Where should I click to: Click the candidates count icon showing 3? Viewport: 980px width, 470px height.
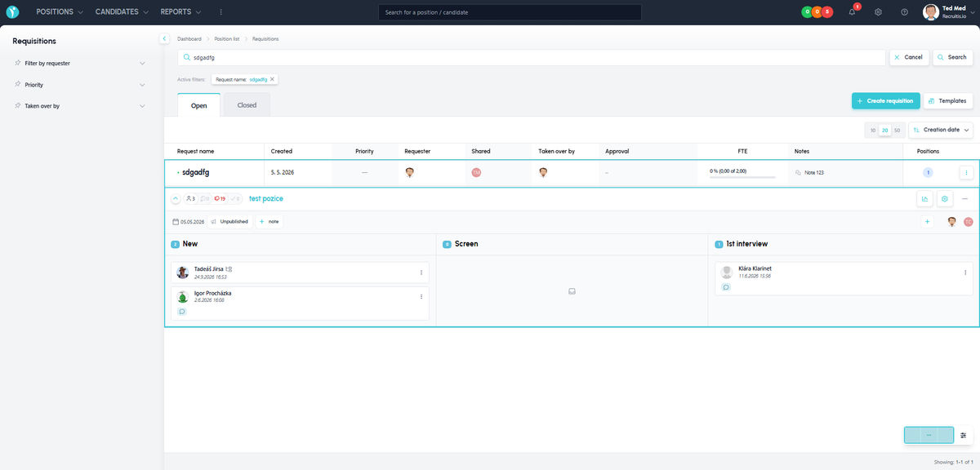(190, 198)
